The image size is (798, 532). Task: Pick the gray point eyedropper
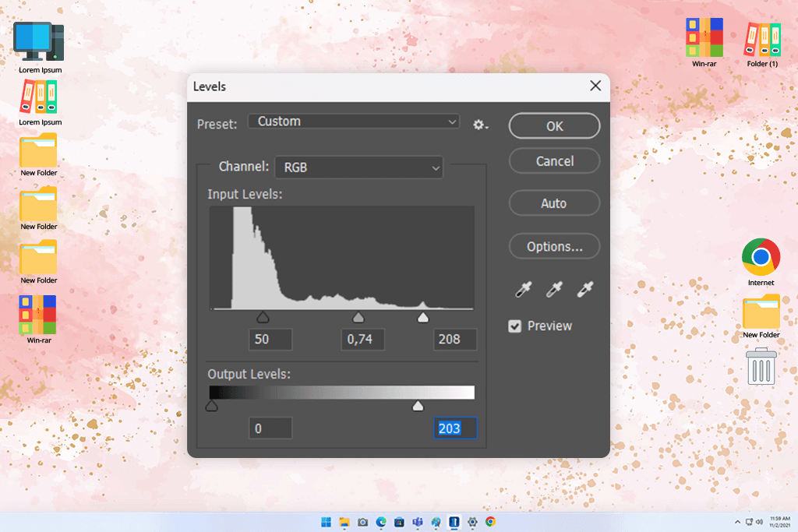(x=554, y=289)
